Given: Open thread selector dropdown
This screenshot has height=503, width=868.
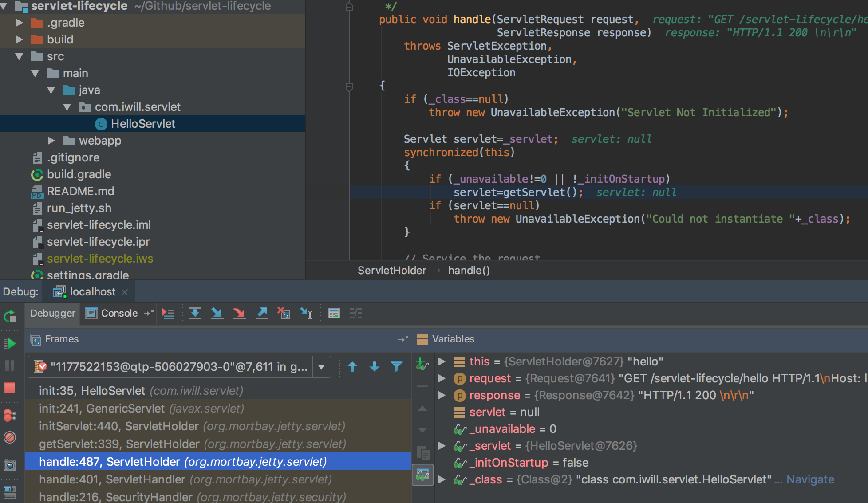Looking at the screenshot, I should (322, 367).
